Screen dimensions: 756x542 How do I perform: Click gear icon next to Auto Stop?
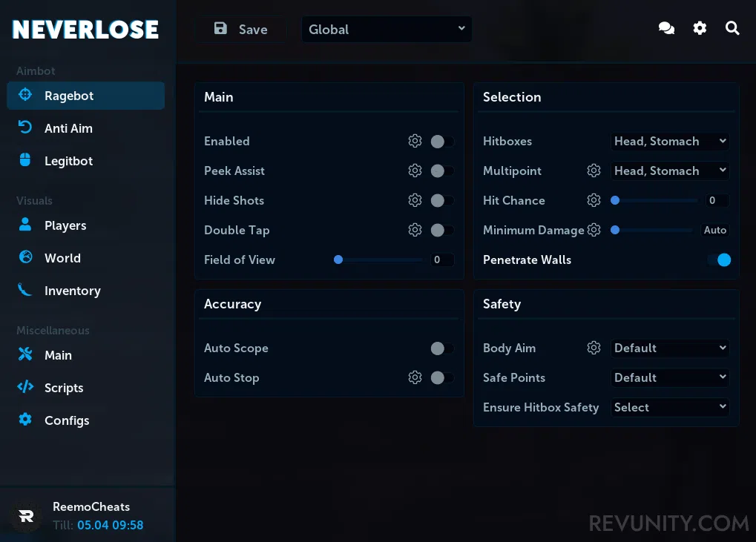415,377
